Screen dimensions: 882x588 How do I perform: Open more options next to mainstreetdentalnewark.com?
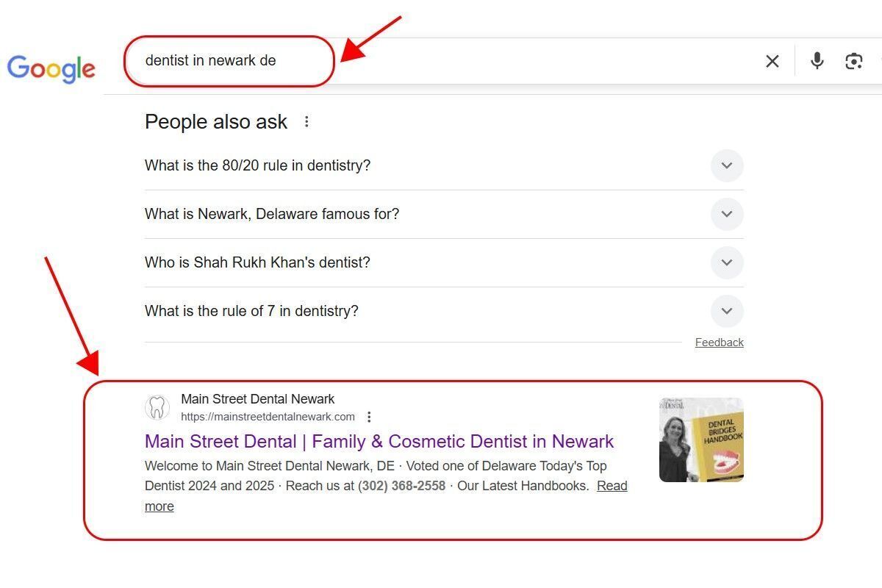[369, 417]
